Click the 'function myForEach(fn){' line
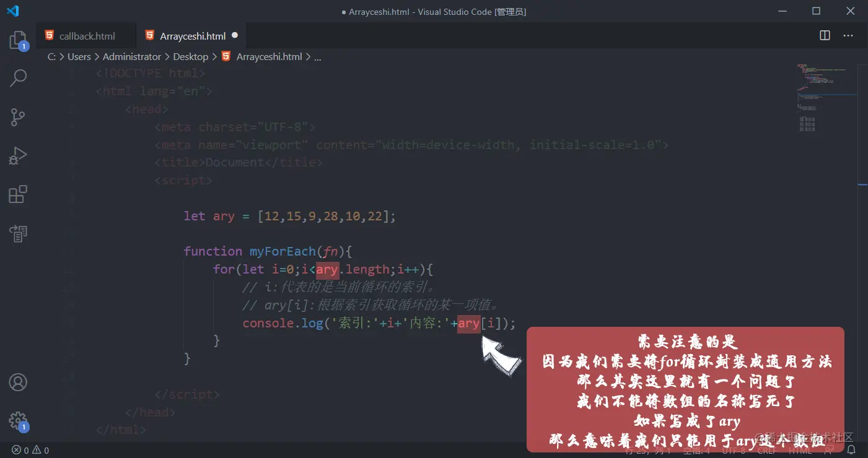The height and width of the screenshot is (458, 868). point(268,251)
